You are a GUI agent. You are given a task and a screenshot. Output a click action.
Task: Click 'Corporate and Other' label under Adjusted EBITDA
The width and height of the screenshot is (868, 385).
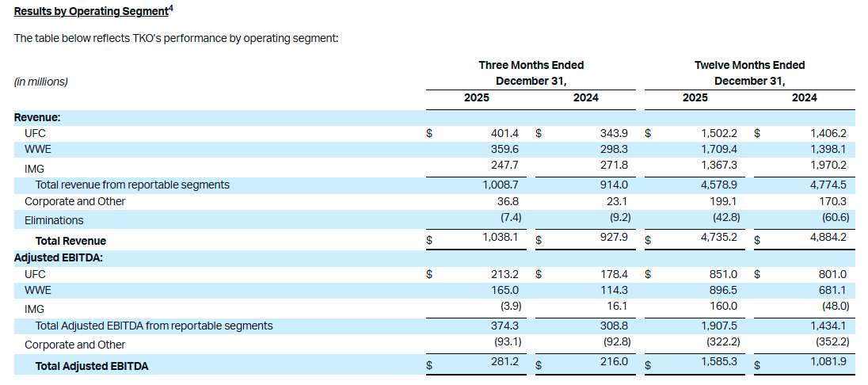point(74,345)
